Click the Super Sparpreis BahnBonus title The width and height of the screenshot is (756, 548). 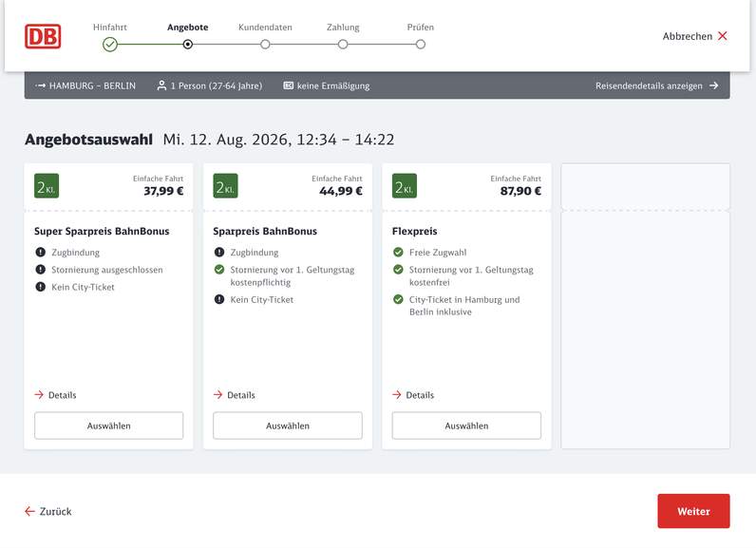102,232
